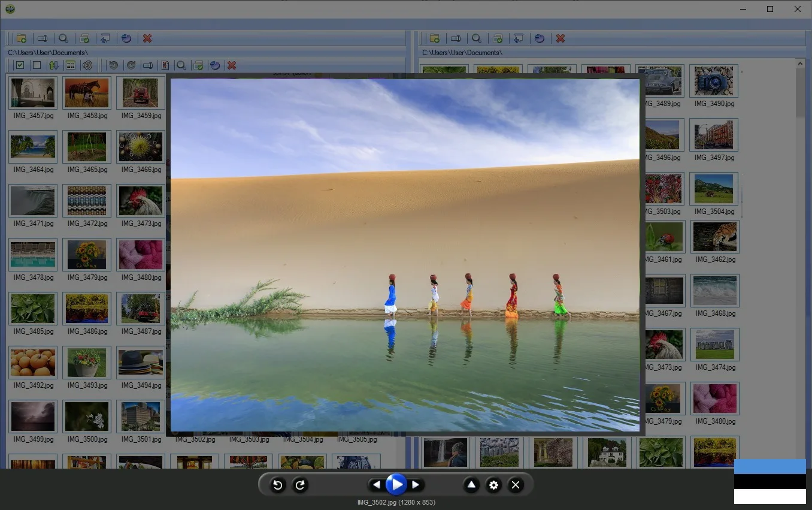812x510 pixels.
Task: Go to the previous image in the viewer
Action: pos(376,485)
